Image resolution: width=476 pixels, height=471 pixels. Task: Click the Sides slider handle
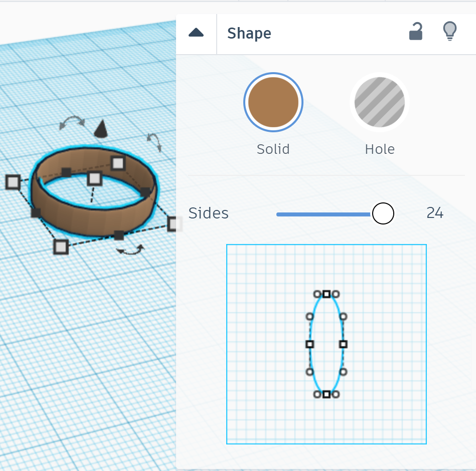click(383, 213)
